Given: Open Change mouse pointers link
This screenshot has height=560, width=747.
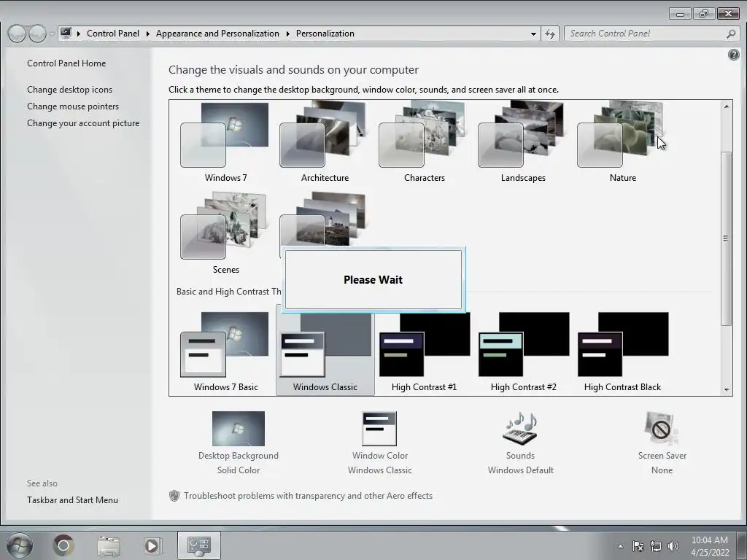Looking at the screenshot, I should coord(73,106).
